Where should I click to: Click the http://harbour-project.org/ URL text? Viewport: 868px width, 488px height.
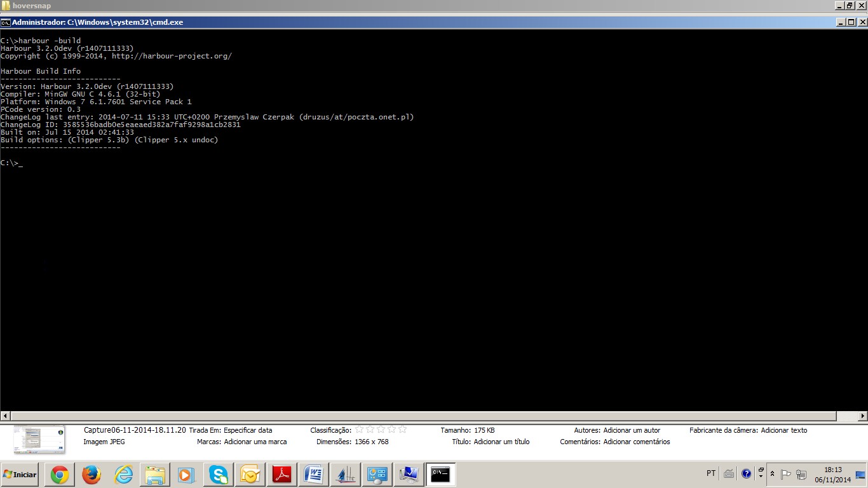[172, 56]
